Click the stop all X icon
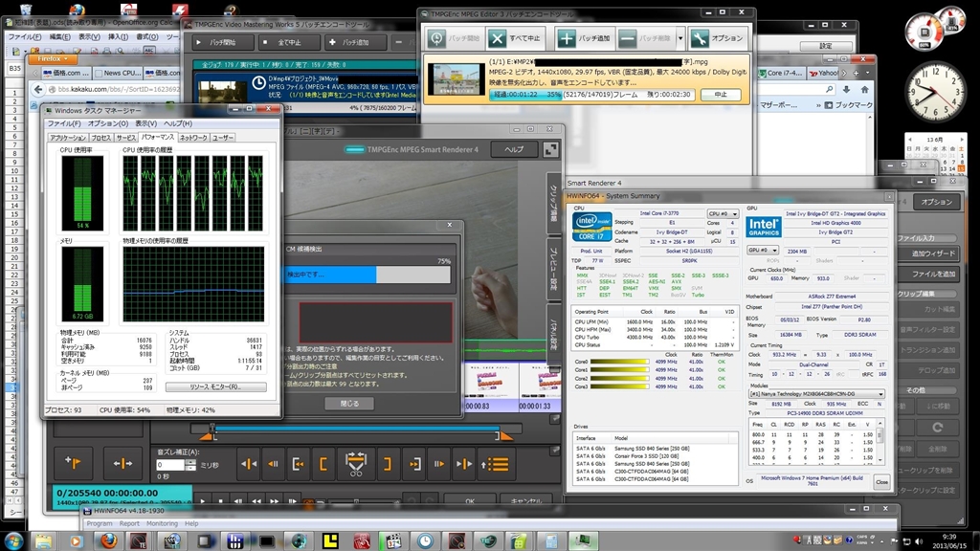This screenshot has width=980, height=551. point(497,38)
